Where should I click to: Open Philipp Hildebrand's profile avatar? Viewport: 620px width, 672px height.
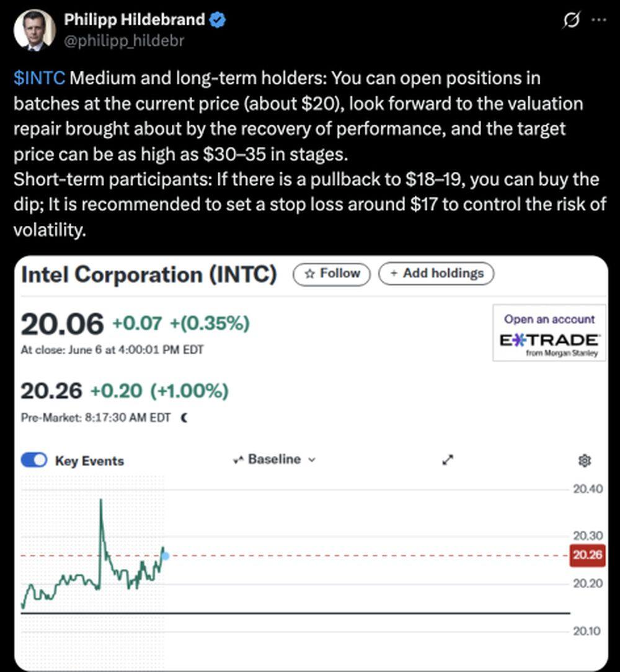click(35, 29)
